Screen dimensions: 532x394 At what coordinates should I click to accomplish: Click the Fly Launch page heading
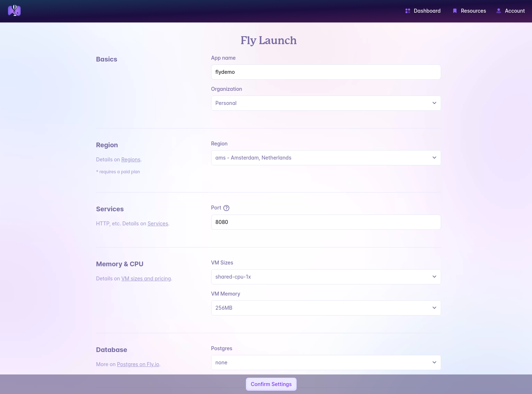click(x=269, y=40)
